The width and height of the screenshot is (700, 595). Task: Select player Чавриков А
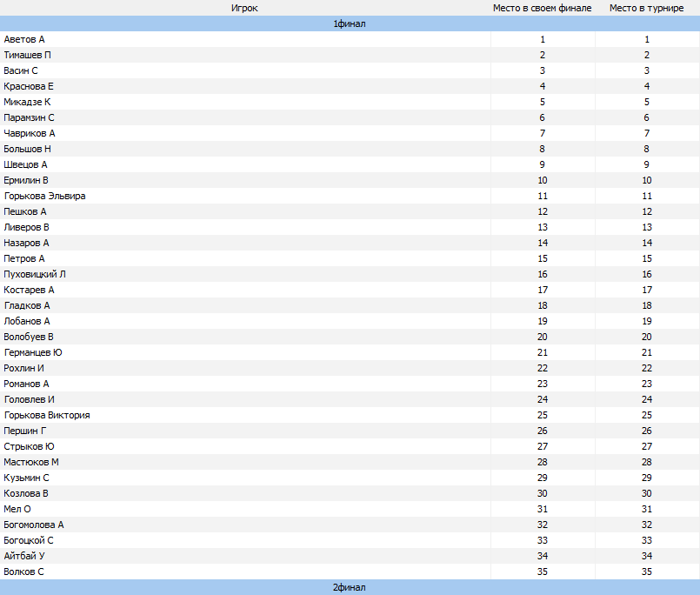click(30, 133)
